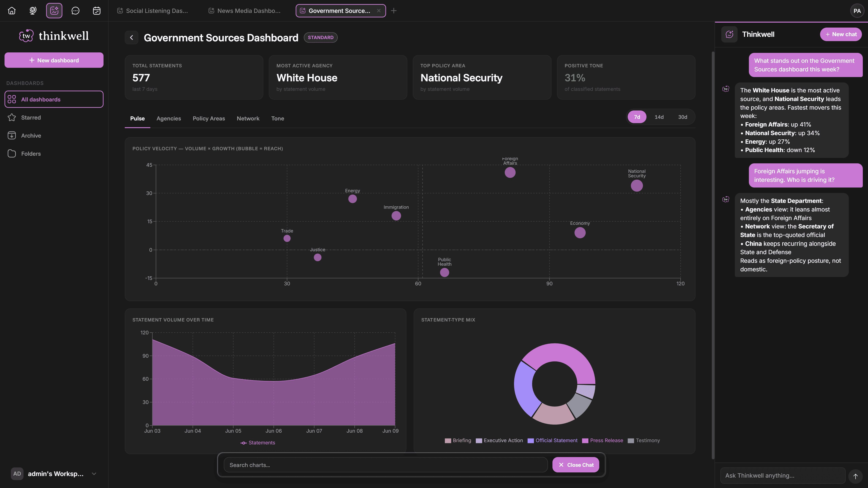Click the Positive Tone 31% card
Viewport: 868px width, 488px height.
click(x=626, y=77)
